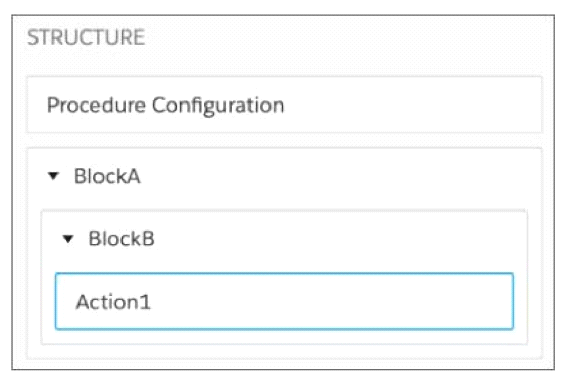Open the Procedure Configuration item

[284, 105]
